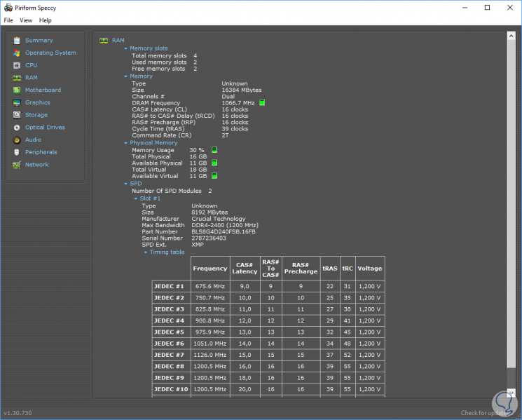Click the Optical Drives disc icon

coord(16,128)
